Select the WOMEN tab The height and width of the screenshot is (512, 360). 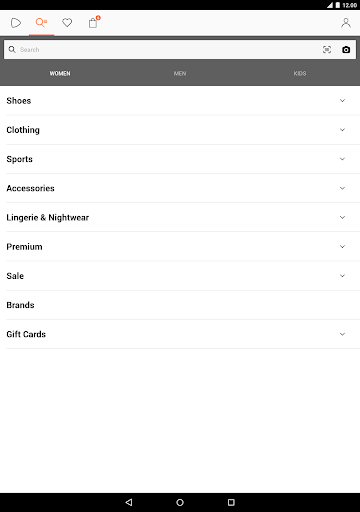pos(60,73)
